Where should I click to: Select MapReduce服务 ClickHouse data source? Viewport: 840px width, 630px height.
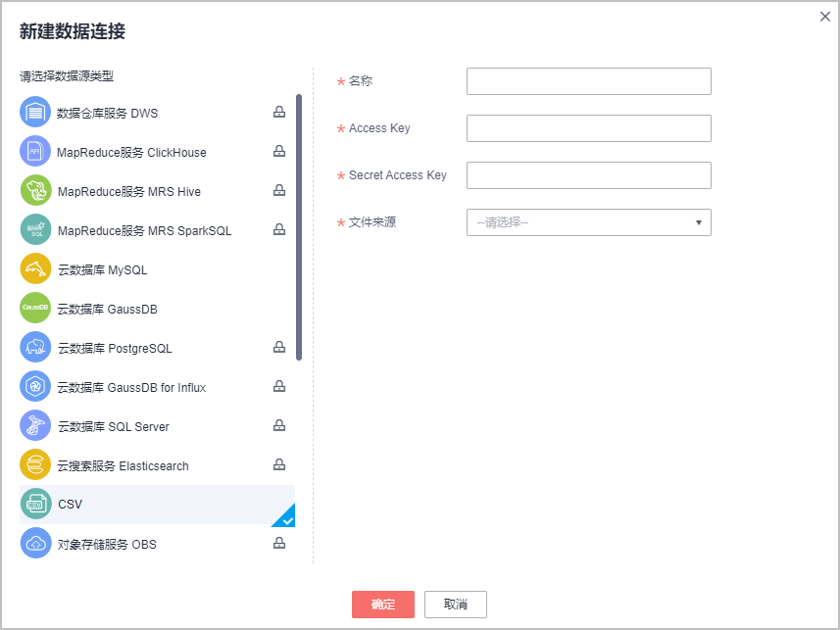tap(131, 153)
